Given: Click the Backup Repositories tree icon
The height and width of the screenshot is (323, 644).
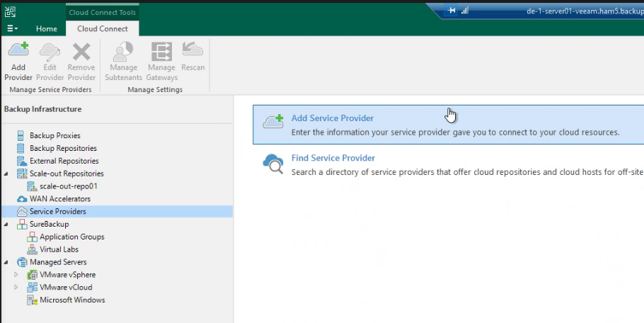Looking at the screenshot, I should [20, 148].
